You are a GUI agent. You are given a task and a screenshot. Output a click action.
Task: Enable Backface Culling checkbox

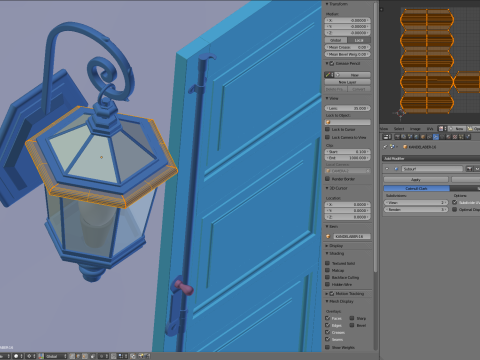pos(327,277)
